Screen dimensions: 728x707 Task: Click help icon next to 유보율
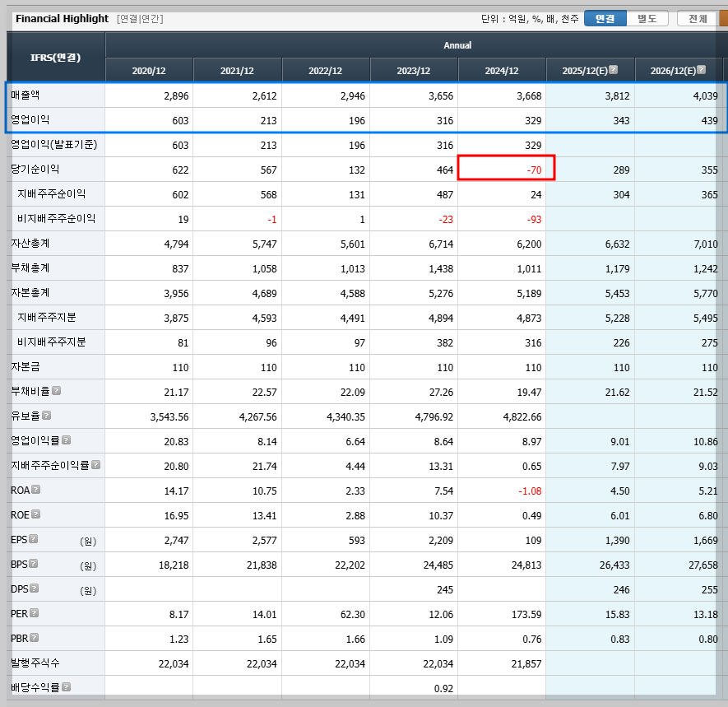[x=46, y=416]
